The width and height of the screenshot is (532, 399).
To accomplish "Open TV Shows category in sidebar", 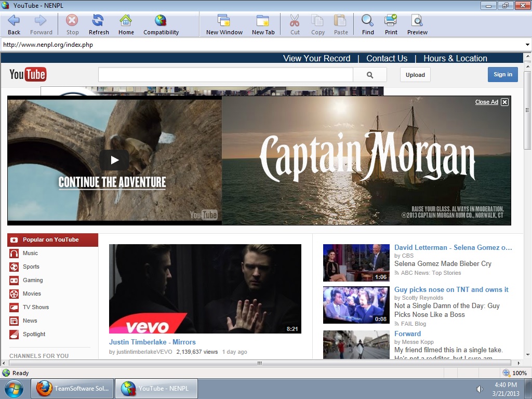I will (x=36, y=308).
